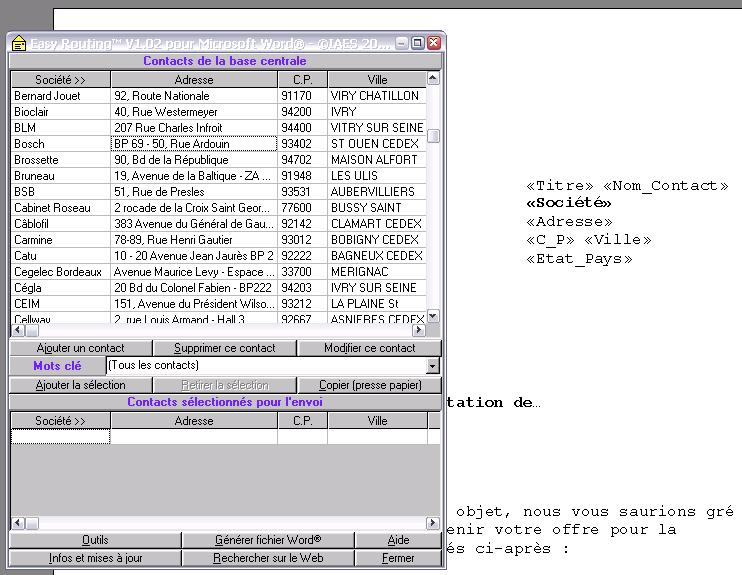Open the 'Outils' button
The image size is (742, 575).
pyautogui.click(x=95, y=540)
